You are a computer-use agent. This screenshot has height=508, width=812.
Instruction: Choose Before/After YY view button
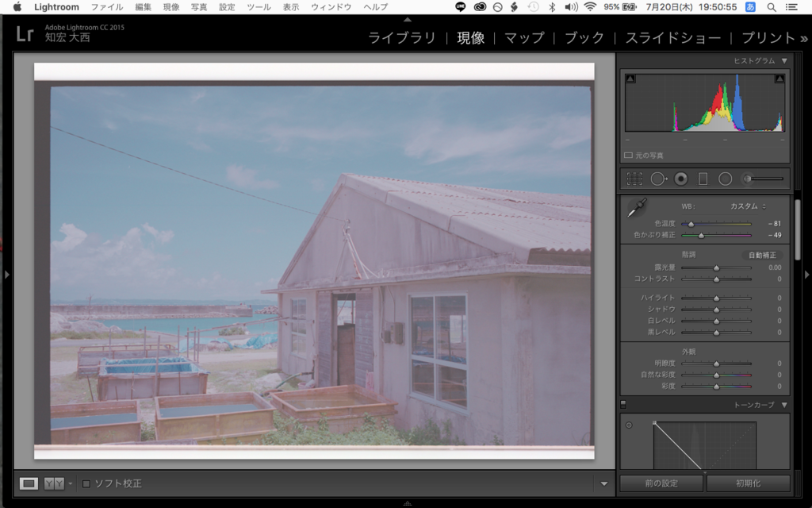click(54, 483)
